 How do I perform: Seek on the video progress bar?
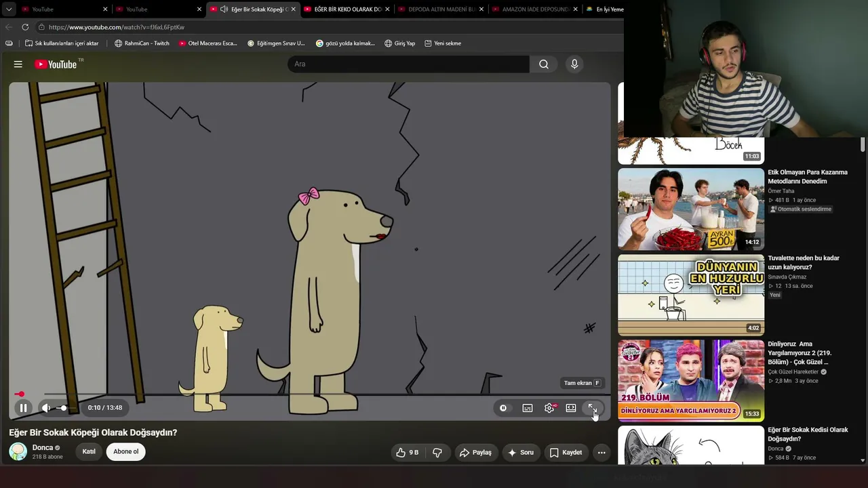click(310, 394)
